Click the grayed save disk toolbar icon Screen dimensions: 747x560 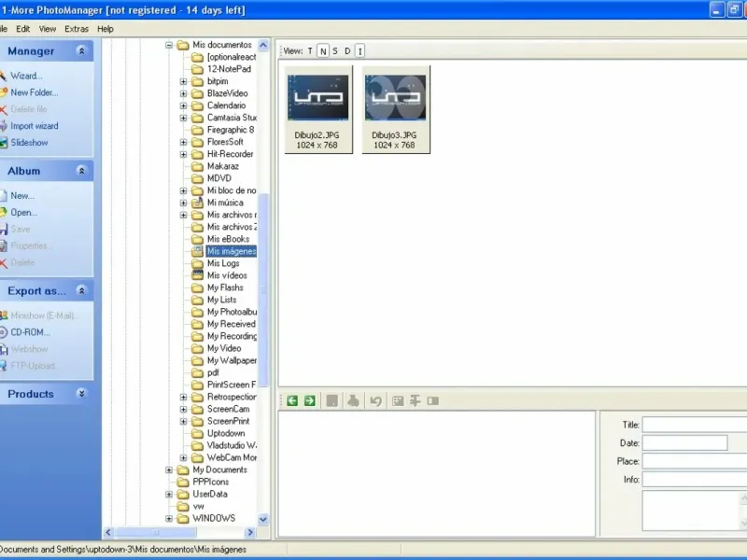pos(332,401)
